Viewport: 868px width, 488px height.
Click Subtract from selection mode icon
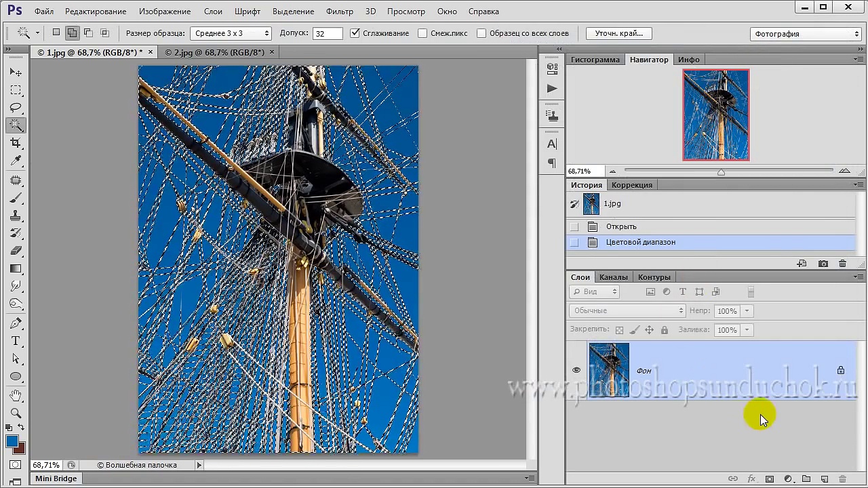point(88,33)
